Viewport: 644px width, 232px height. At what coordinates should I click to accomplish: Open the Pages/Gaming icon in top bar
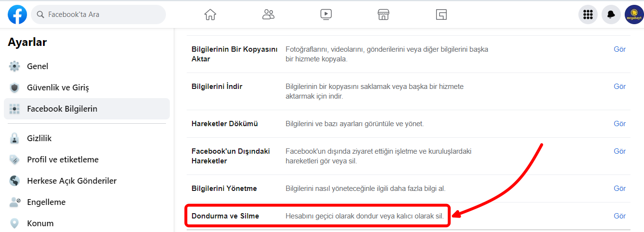point(441,14)
